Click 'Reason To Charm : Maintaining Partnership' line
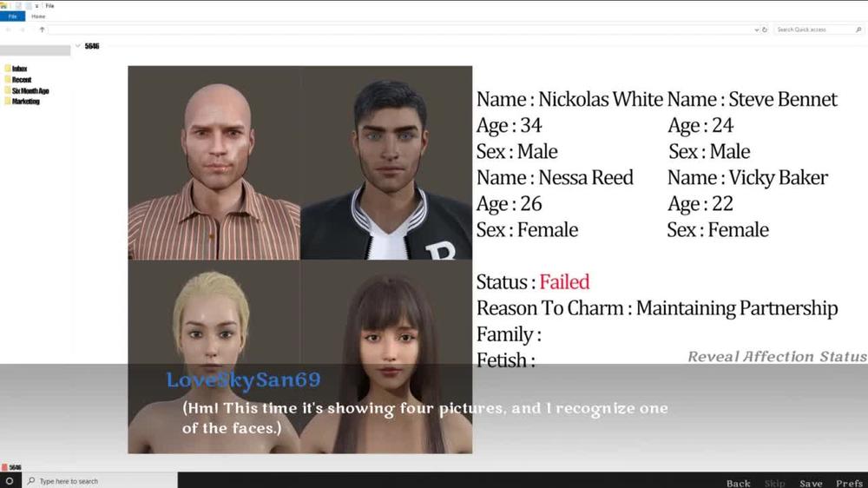This screenshot has height=488, width=868. click(657, 308)
